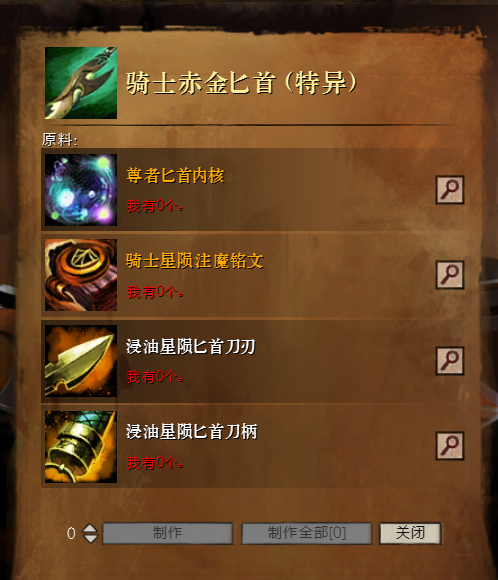Click the 尊者匕首内核 ingredient icon
Screen dimensions: 498x580
(81, 190)
